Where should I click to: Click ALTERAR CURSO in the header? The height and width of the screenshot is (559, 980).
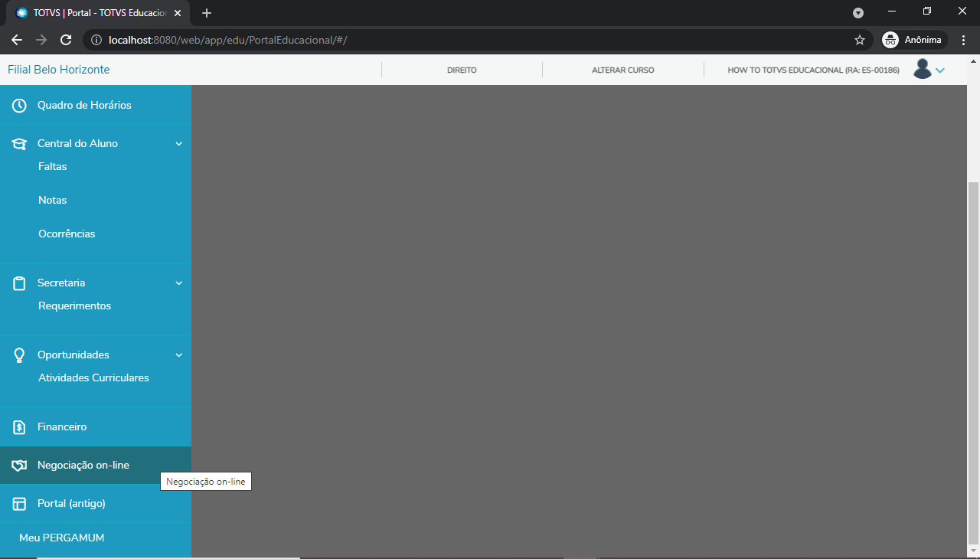(622, 70)
